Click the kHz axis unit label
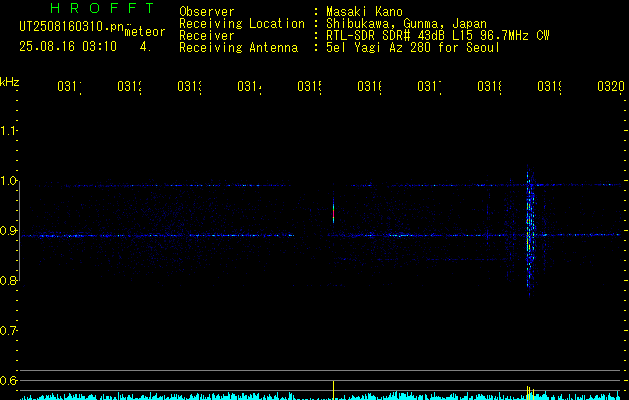 coord(10,82)
